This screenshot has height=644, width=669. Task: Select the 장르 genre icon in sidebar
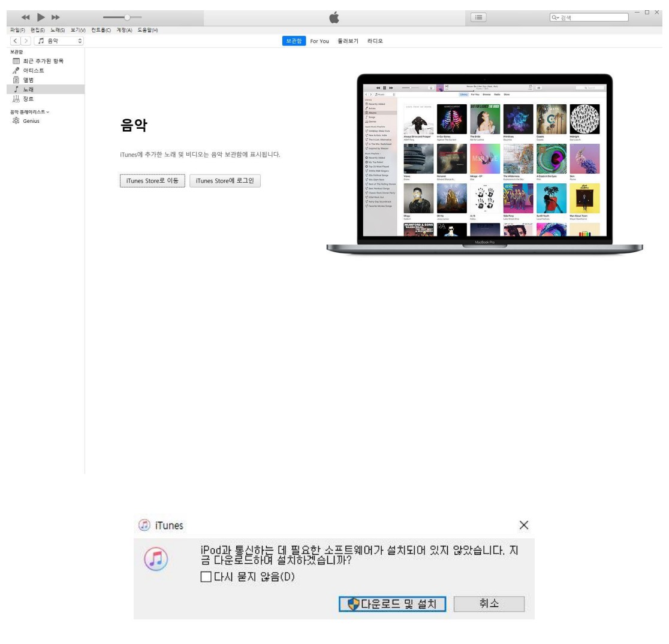click(x=16, y=99)
